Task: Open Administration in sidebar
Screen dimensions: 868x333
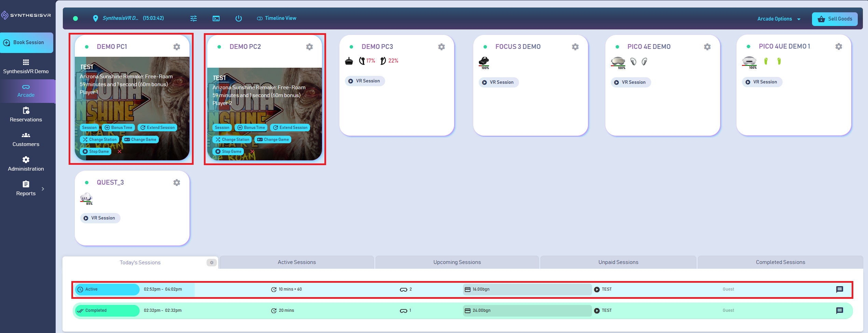Action: [x=26, y=164]
